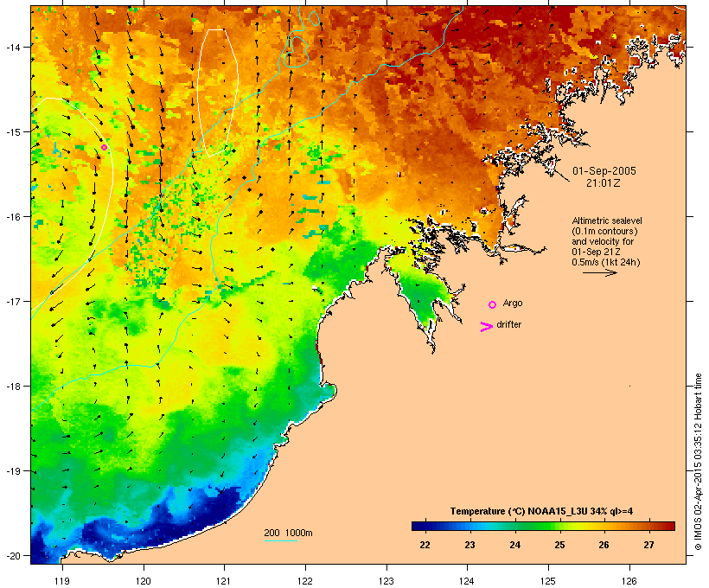Click the latitude axis label '-20'
Viewport: 709px width, 588px height.
pos(12,555)
